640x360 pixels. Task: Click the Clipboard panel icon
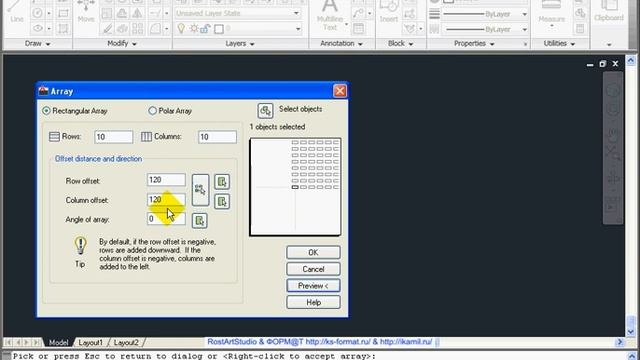point(609,11)
